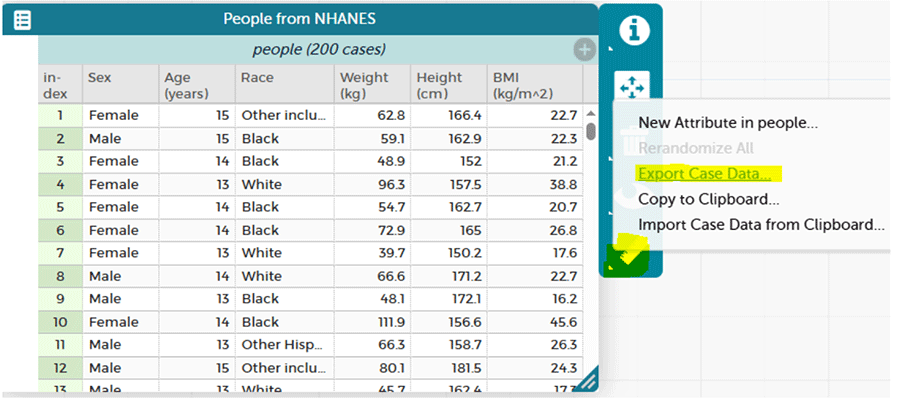
Task: Select case index 6
Action: [60, 230]
